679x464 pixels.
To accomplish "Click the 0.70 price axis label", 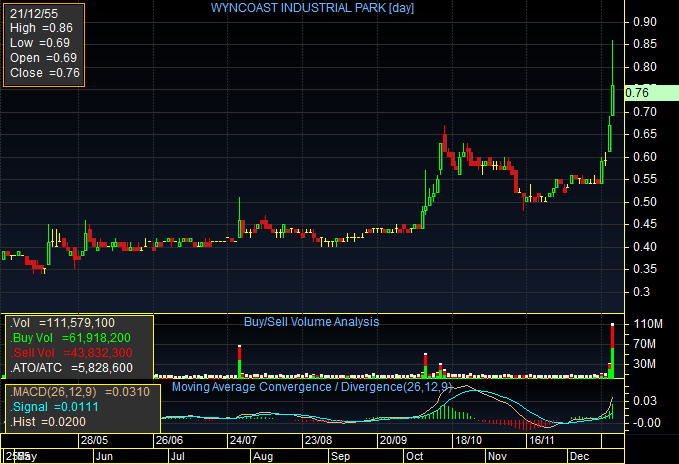I will [x=645, y=112].
